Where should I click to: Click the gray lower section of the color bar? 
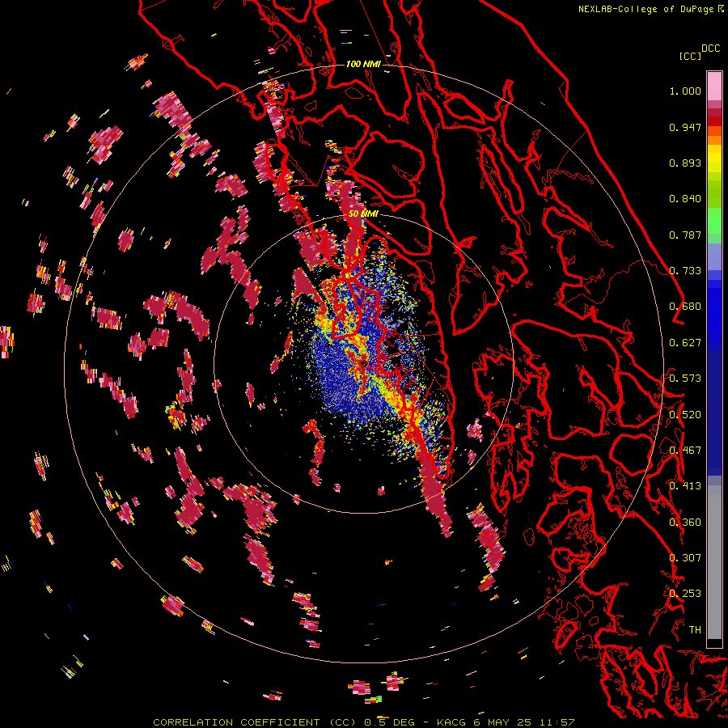coord(714,562)
